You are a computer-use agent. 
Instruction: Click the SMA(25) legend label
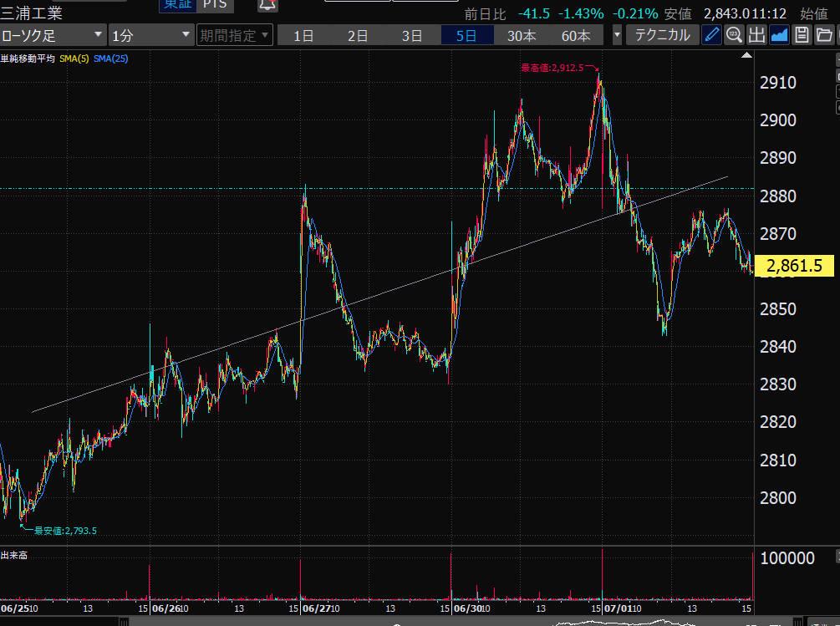tap(111, 59)
